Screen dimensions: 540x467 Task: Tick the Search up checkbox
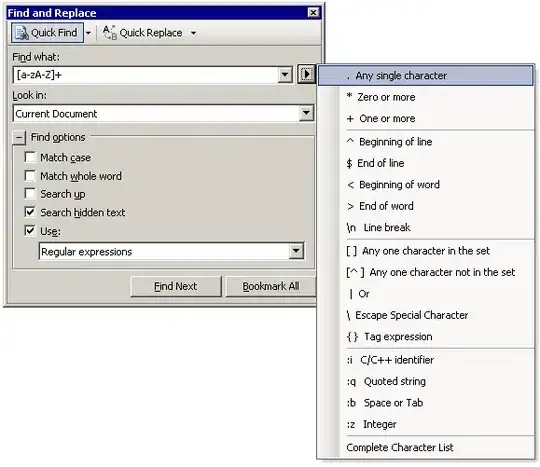(30, 194)
